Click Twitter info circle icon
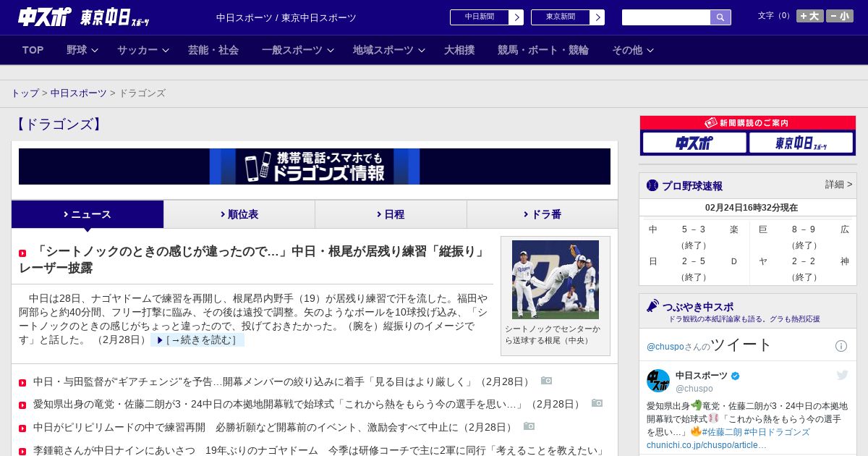 pos(841,346)
